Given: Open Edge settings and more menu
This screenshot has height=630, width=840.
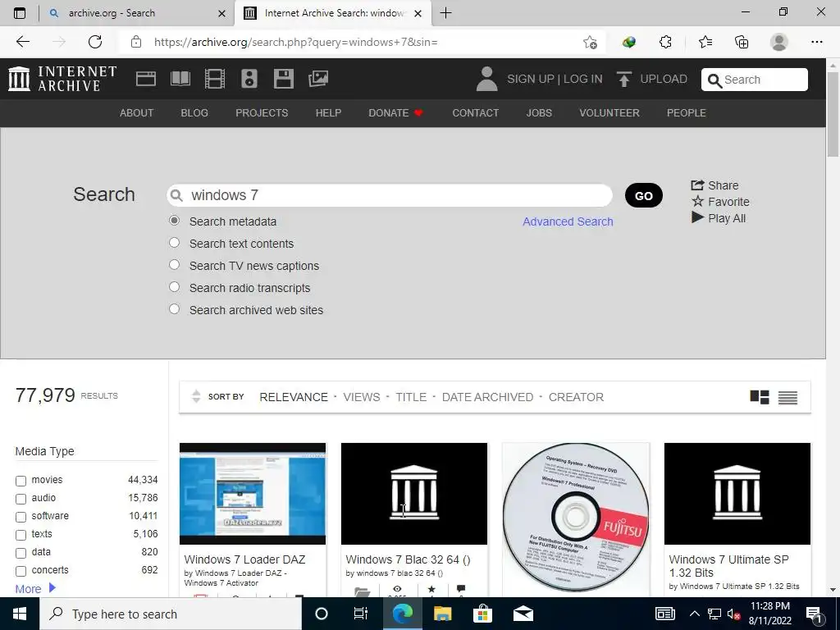Looking at the screenshot, I should coord(816,42).
